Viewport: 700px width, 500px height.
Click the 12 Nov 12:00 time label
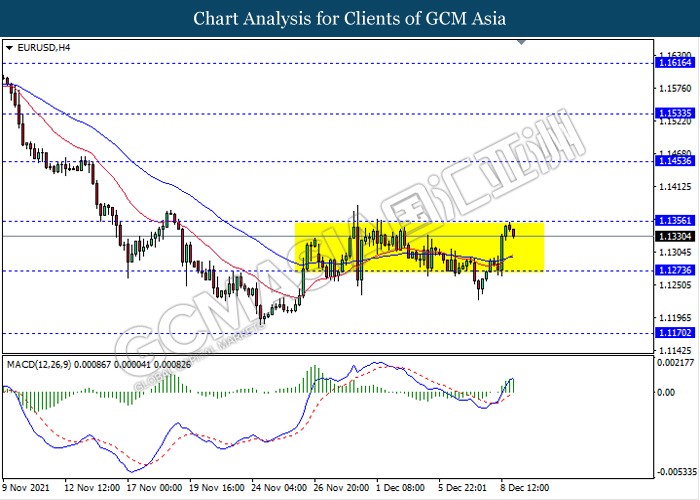pyautogui.click(x=92, y=487)
